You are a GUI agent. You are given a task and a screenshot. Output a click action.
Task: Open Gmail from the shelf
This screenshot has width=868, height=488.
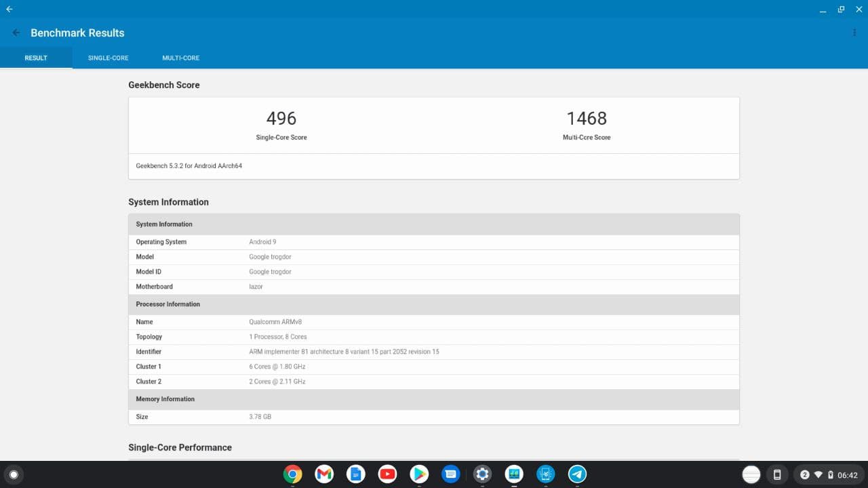click(324, 474)
